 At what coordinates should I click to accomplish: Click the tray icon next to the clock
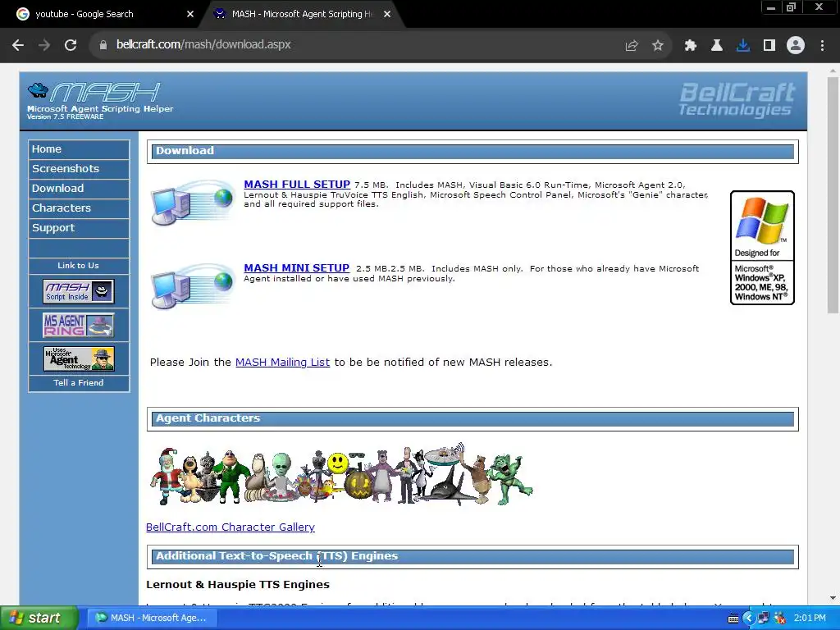[780, 619]
